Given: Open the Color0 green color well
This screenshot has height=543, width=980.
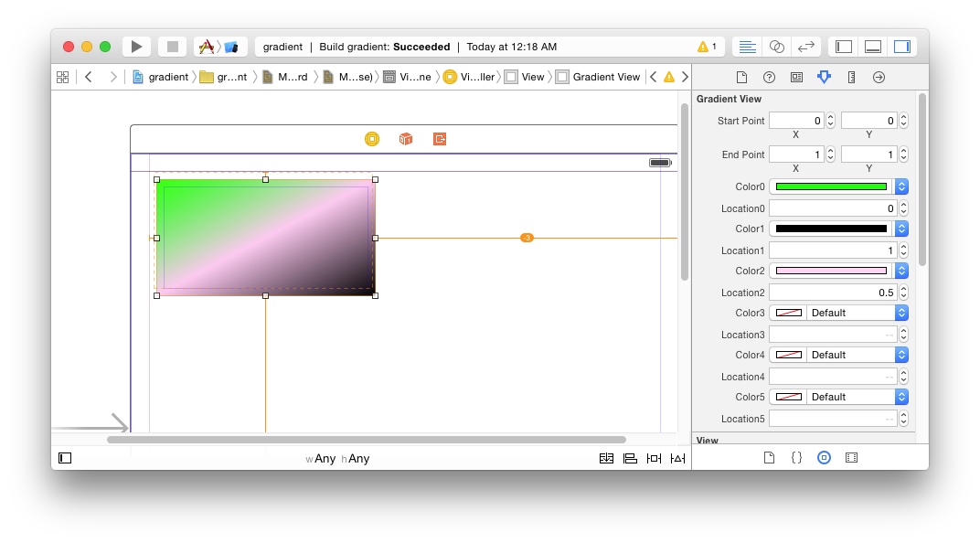Looking at the screenshot, I should click(831, 186).
